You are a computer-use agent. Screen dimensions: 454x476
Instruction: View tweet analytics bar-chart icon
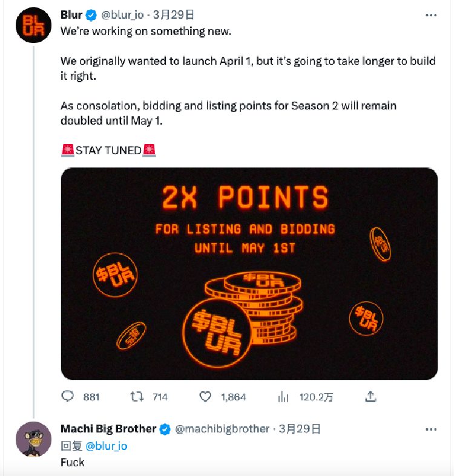tap(283, 397)
